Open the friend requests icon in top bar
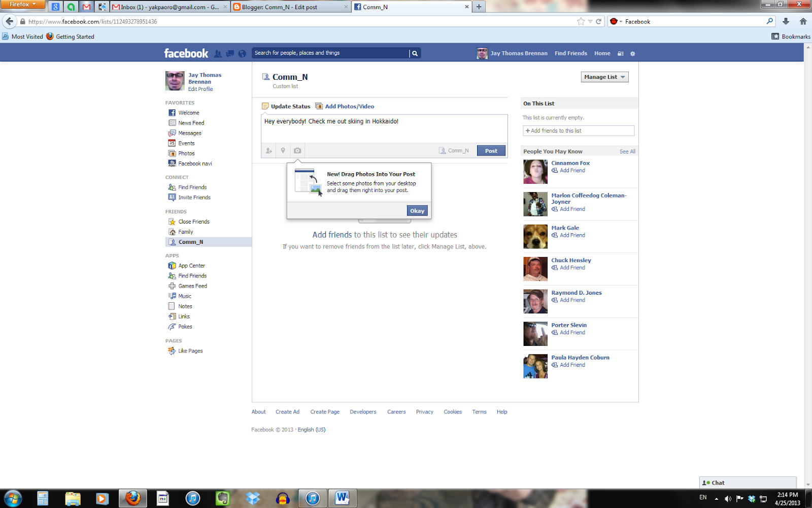812x508 pixels. tap(217, 53)
